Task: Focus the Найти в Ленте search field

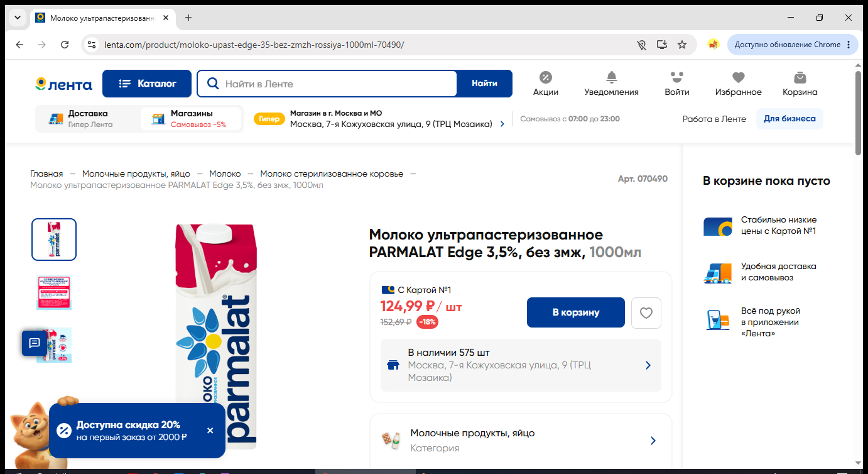Action: click(x=327, y=84)
